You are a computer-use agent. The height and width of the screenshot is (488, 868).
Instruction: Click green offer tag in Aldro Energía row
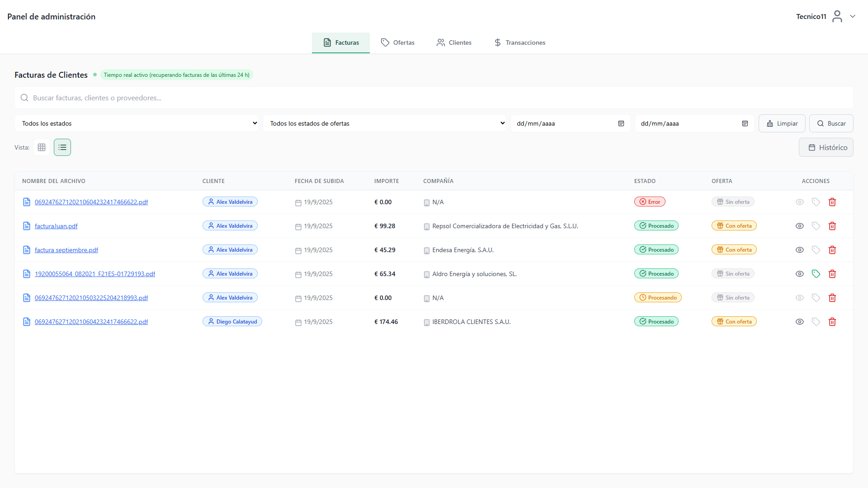816,274
